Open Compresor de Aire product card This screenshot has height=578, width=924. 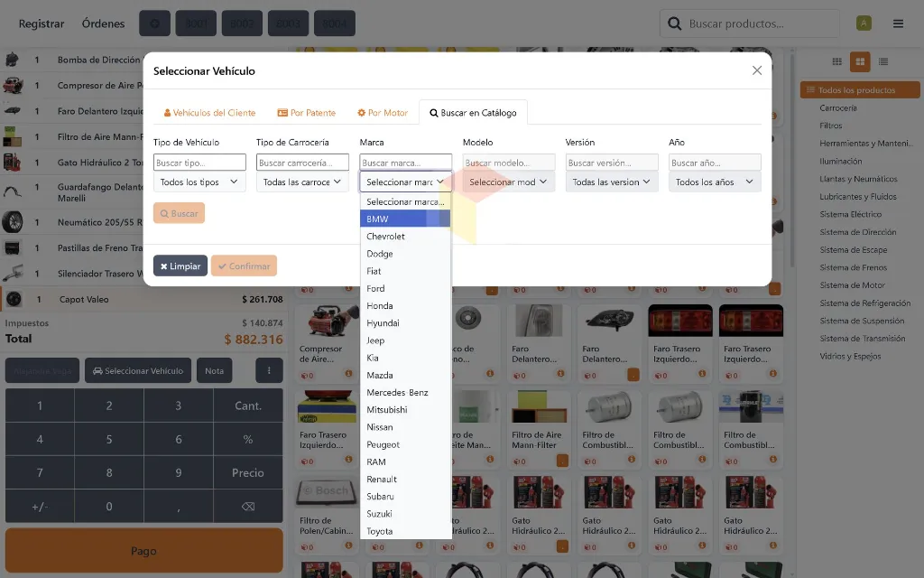point(326,342)
